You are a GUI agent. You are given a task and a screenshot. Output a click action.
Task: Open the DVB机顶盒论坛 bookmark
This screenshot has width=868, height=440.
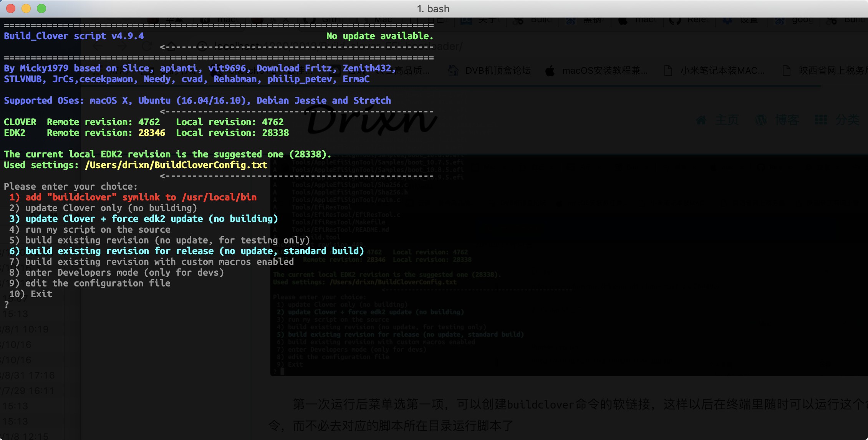point(498,71)
